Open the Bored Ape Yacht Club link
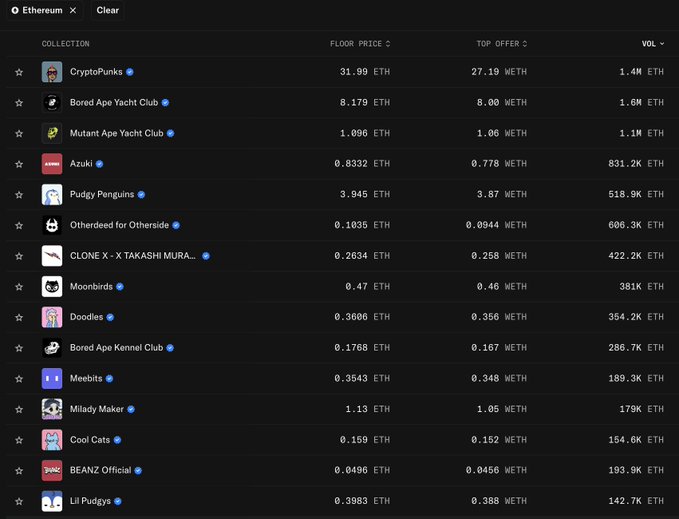679x519 pixels. [x=114, y=103]
